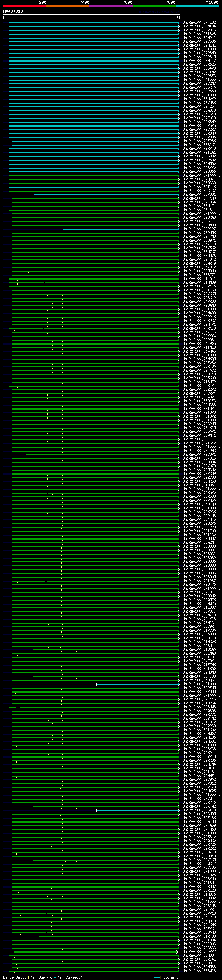Open hit UniRef100_Q259N0
Image resolution: width=222 pixels, height=980 pixels.
199,271
